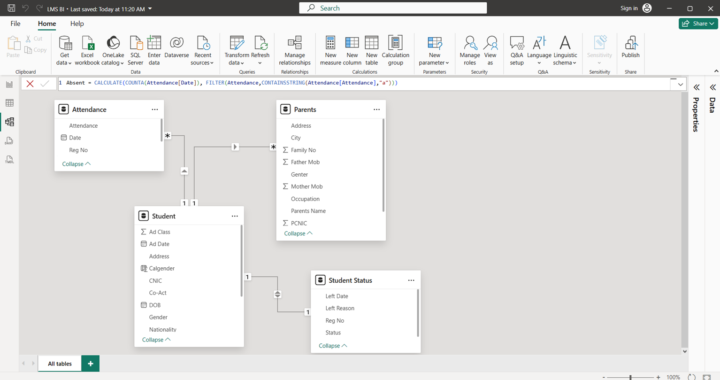Collapse the Student Status table card
The image size is (720, 380).
tap(333, 346)
